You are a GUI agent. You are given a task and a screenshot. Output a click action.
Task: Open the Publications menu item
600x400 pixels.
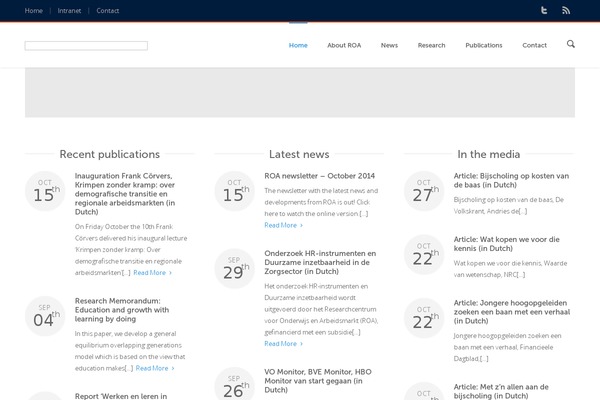click(x=484, y=45)
